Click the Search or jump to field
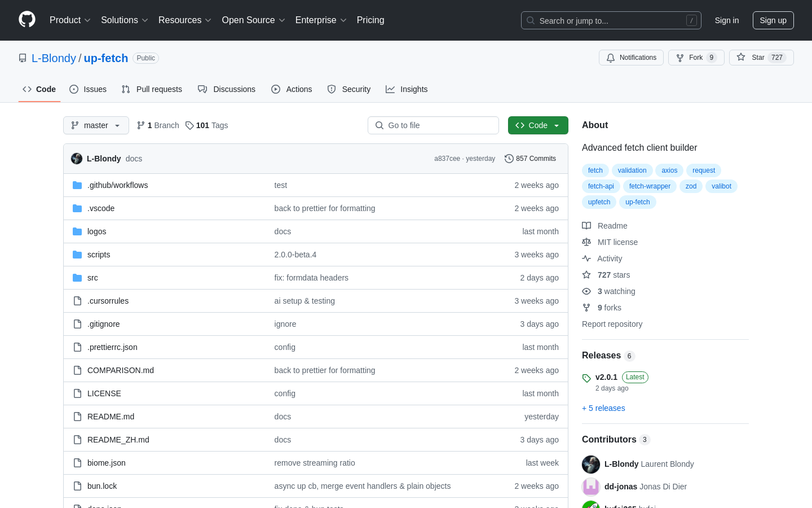812x508 pixels. (x=611, y=20)
